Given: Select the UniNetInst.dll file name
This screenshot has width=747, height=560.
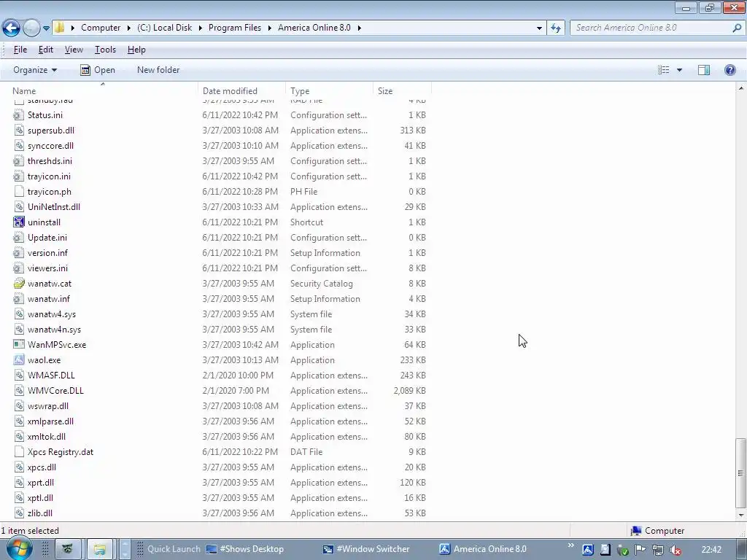Looking at the screenshot, I should click(x=54, y=207).
